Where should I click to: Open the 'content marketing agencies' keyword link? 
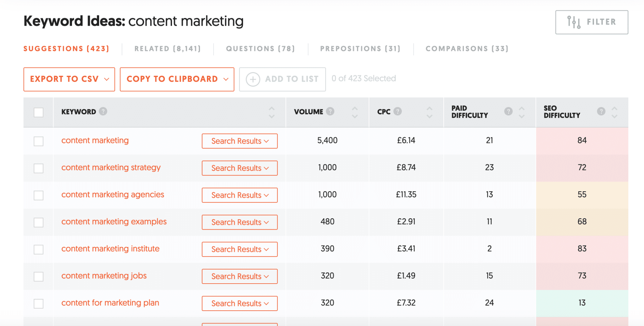113,195
